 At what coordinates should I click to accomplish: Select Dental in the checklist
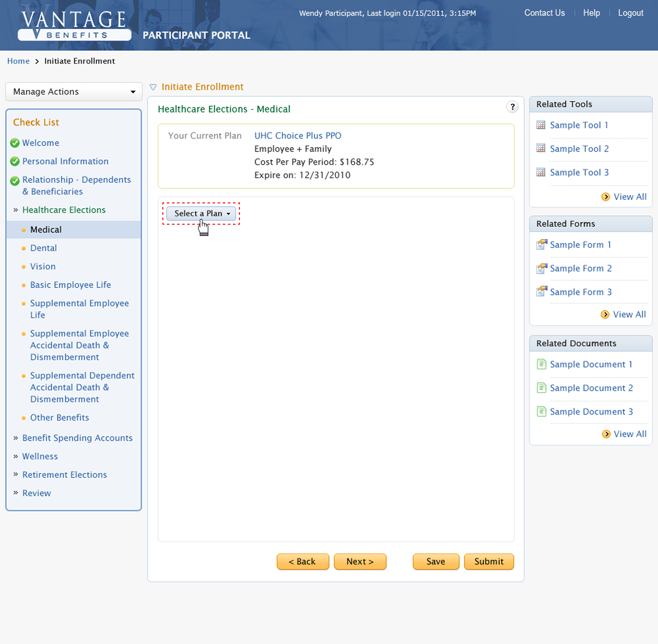(x=43, y=248)
